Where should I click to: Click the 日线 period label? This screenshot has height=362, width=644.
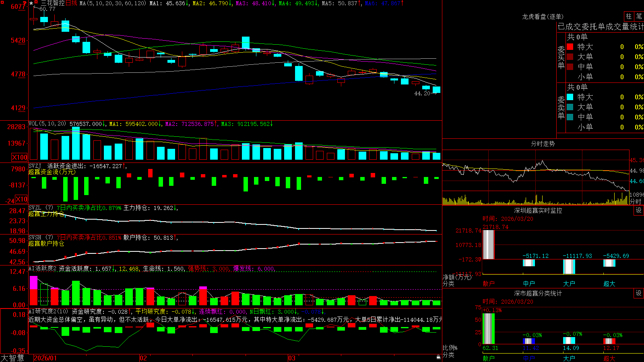tap(71, 3)
